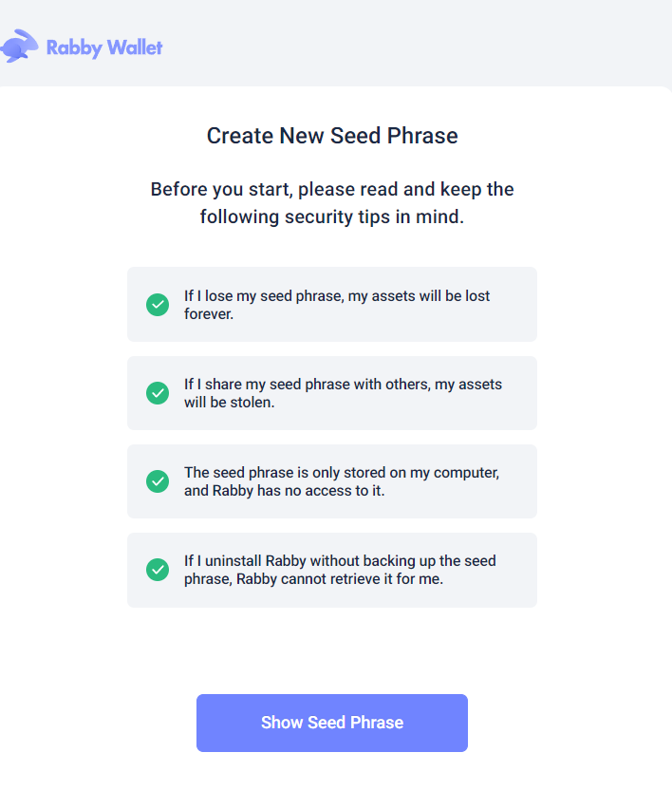Click the 'Create New Seed Phrase' heading
Viewport: 672px width, 790px height.
pos(331,136)
